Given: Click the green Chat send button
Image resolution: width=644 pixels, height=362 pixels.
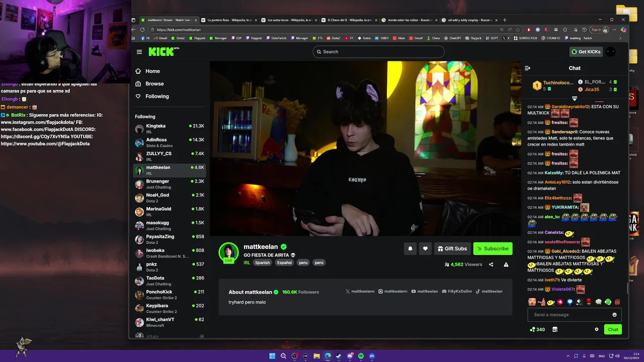Looking at the screenshot, I should coord(613,329).
